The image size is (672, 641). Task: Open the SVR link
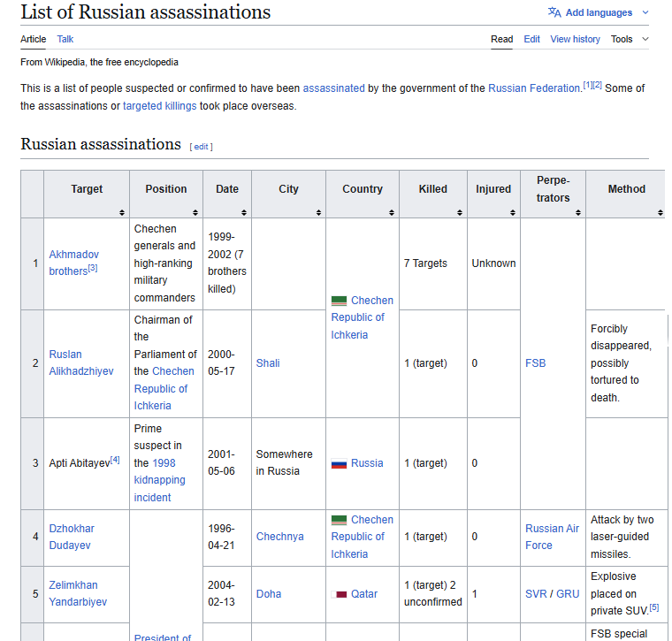(536, 594)
